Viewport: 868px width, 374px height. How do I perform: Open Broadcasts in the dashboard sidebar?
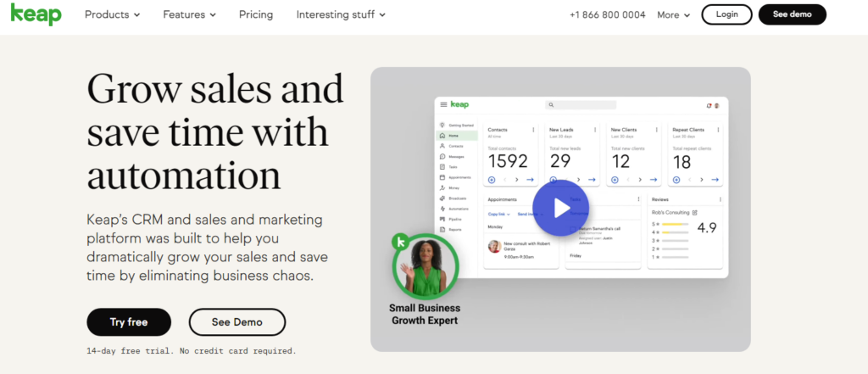coord(453,198)
